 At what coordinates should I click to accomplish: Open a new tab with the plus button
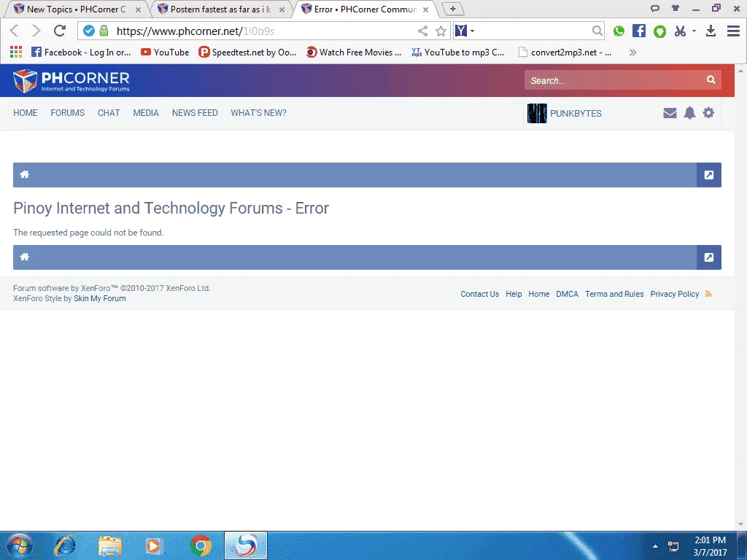click(452, 9)
